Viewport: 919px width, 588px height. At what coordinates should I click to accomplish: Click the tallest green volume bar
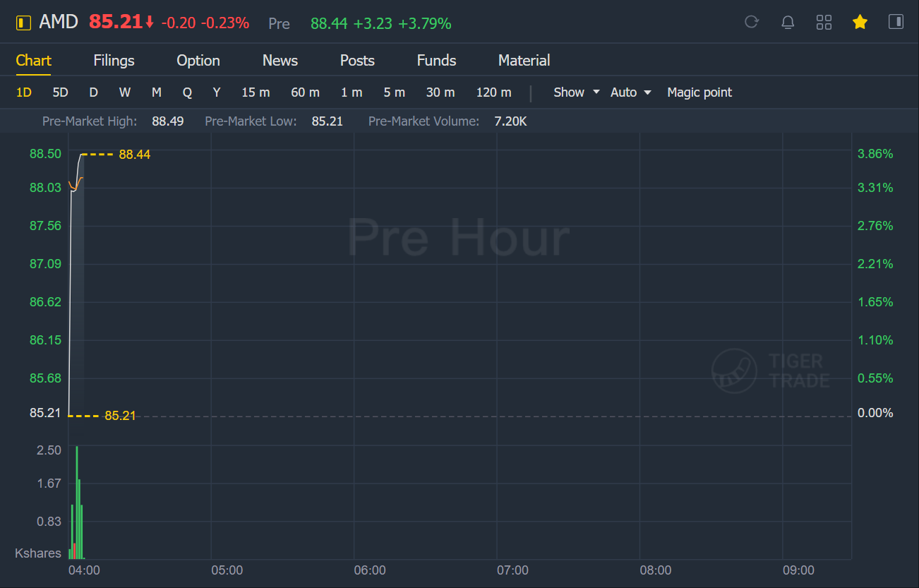point(76,502)
